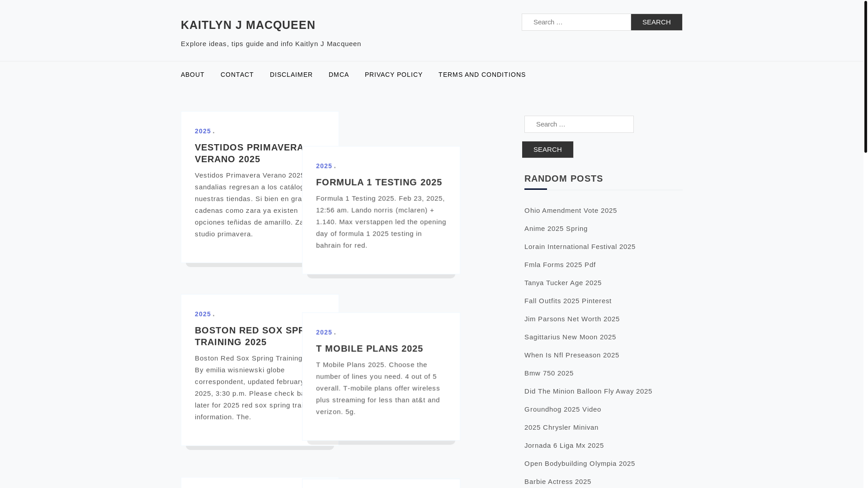Open the T Mobile Plans 2025 post
Viewport: 868px width, 488px height.
[369, 348]
